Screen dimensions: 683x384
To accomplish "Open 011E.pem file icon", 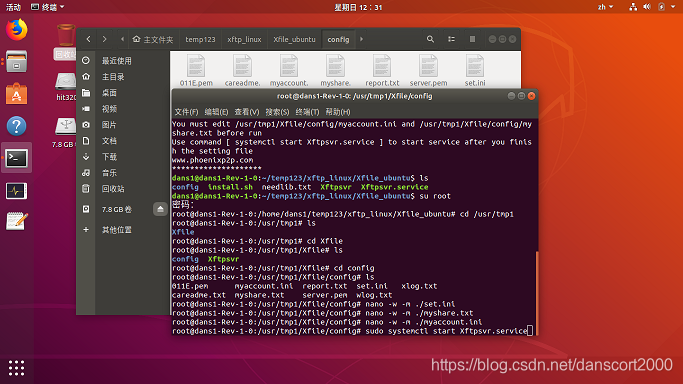I will (196, 70).
